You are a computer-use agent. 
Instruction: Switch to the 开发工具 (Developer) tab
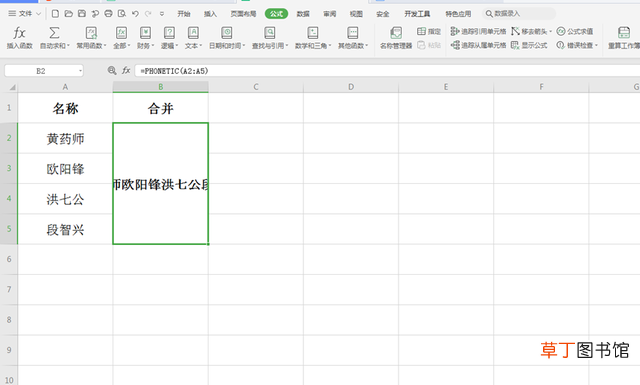[x=417, y=14]
